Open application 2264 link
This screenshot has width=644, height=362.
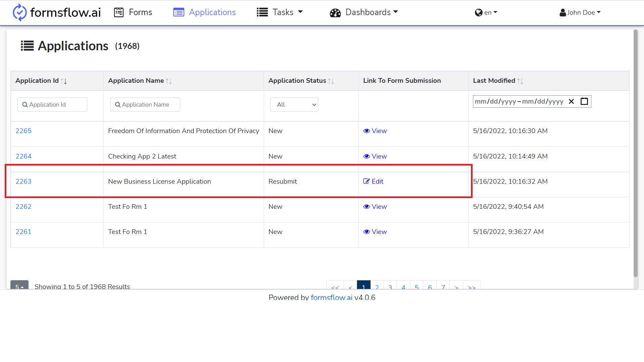(x=23, y=156)
